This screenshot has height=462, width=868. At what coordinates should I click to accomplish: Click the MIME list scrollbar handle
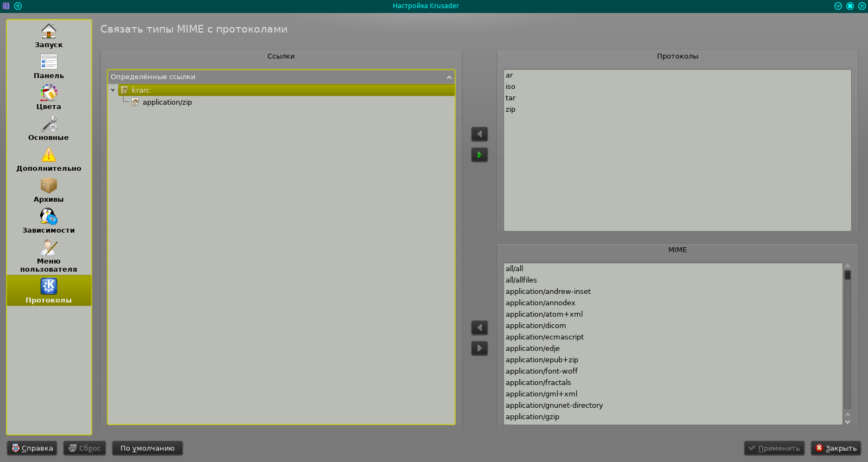point(847,275)
